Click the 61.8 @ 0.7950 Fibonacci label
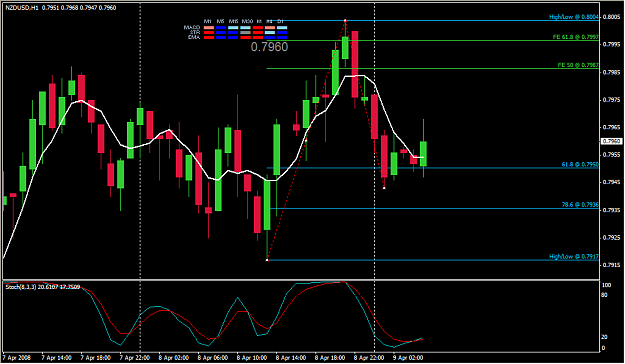The width and height of the screenshot is (625, 364). [580, 164]
